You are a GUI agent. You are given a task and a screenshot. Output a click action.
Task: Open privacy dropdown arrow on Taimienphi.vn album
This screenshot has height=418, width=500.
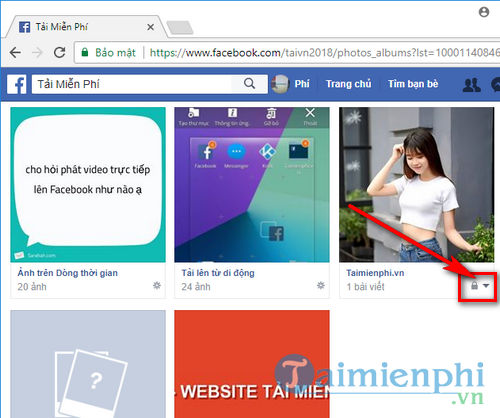[486, 286]
